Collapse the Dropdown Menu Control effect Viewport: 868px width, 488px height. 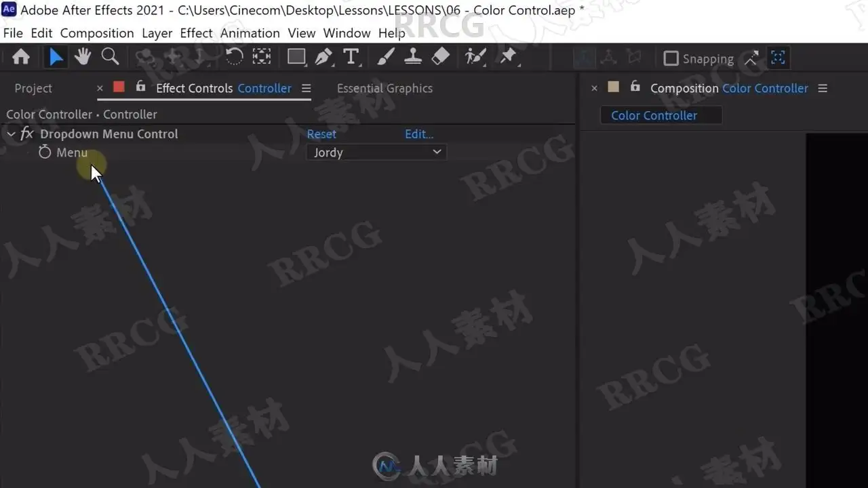11,134
